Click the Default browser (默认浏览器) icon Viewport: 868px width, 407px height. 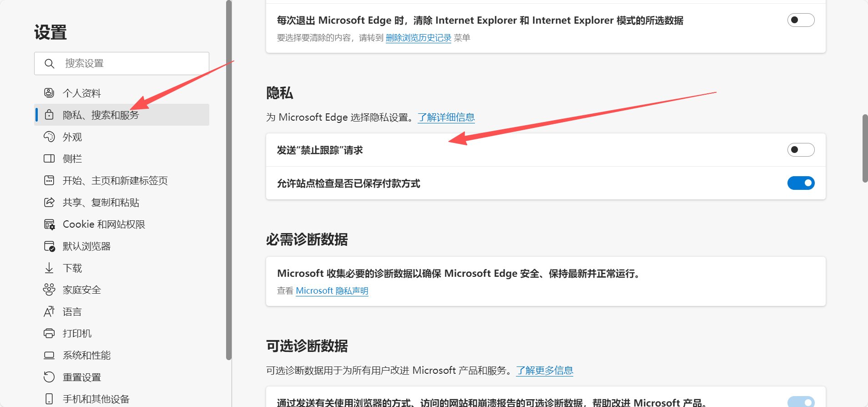[x=49, y=246]
